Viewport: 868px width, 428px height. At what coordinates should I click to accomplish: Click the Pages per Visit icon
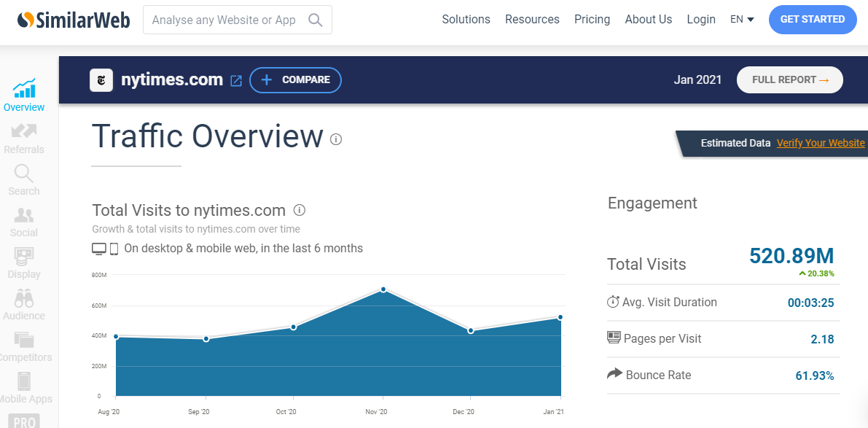[x=614, y=337]
